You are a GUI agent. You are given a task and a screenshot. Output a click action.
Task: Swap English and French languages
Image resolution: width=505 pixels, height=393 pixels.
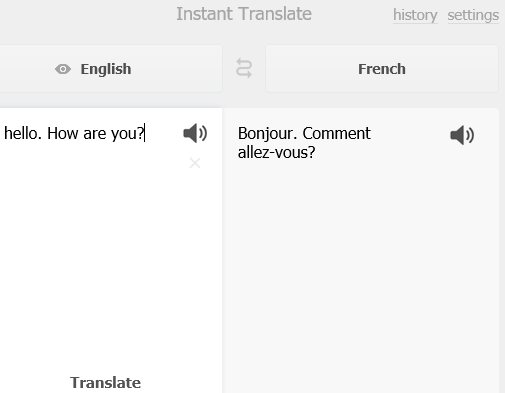click(x=244, y=68)
